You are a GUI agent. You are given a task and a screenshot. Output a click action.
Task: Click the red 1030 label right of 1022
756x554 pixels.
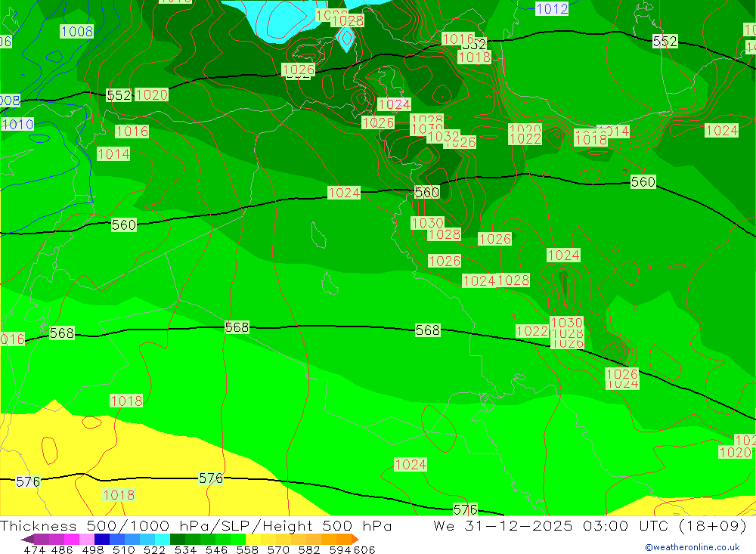567,323
